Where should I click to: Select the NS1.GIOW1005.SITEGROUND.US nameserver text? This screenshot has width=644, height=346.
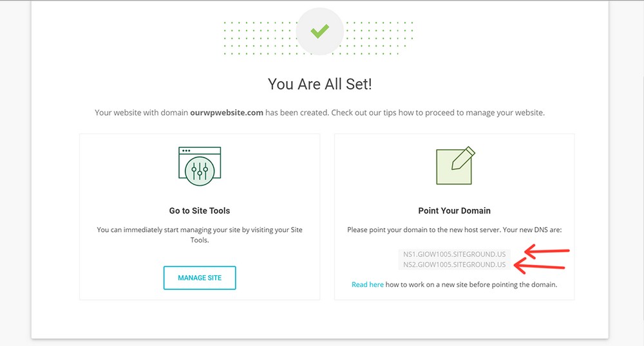pos(454,254)
